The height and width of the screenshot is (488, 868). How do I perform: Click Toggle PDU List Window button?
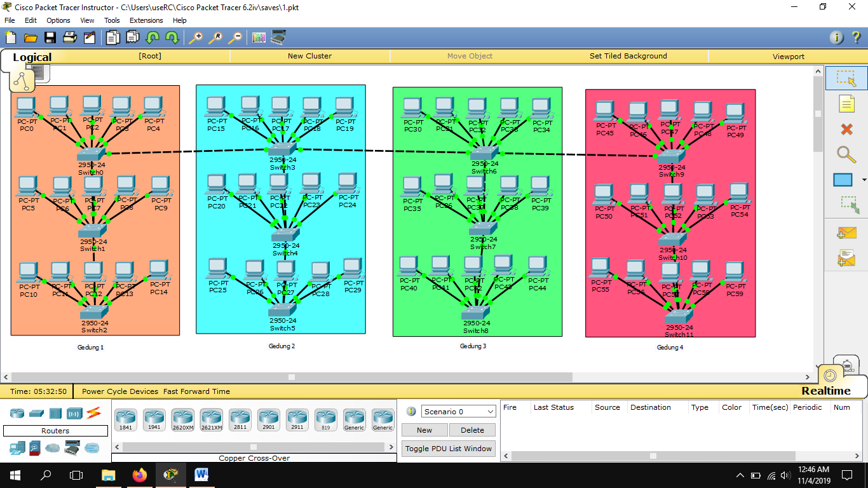[449, 449]
